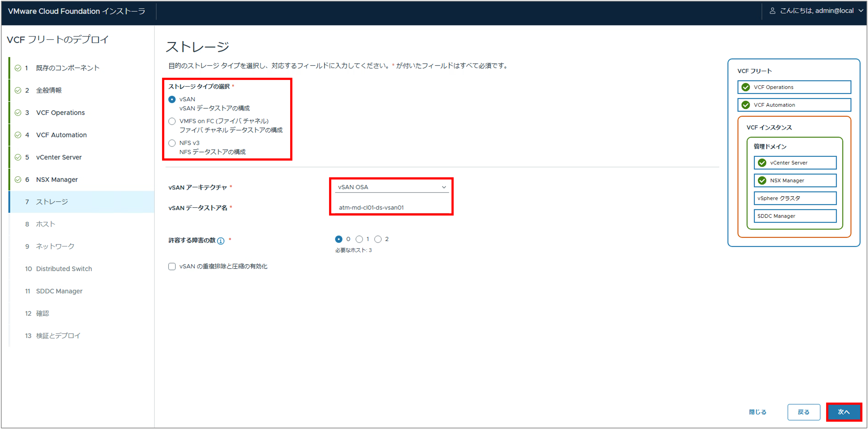Image resolution: width=868 pixels, height=429 pixels.
Task: Click the VMware Cloud Foundation インストーラ title
Action: [x=76, y=11]
